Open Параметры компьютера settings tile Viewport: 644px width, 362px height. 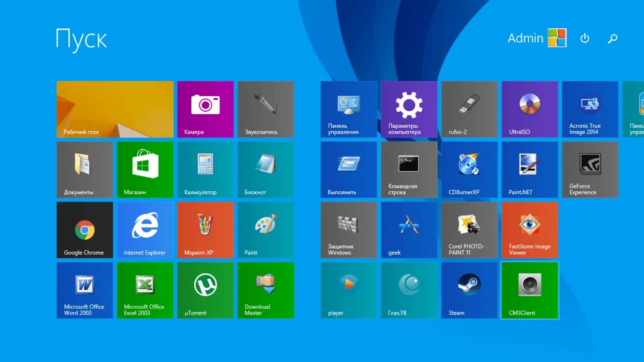(409, 109)
